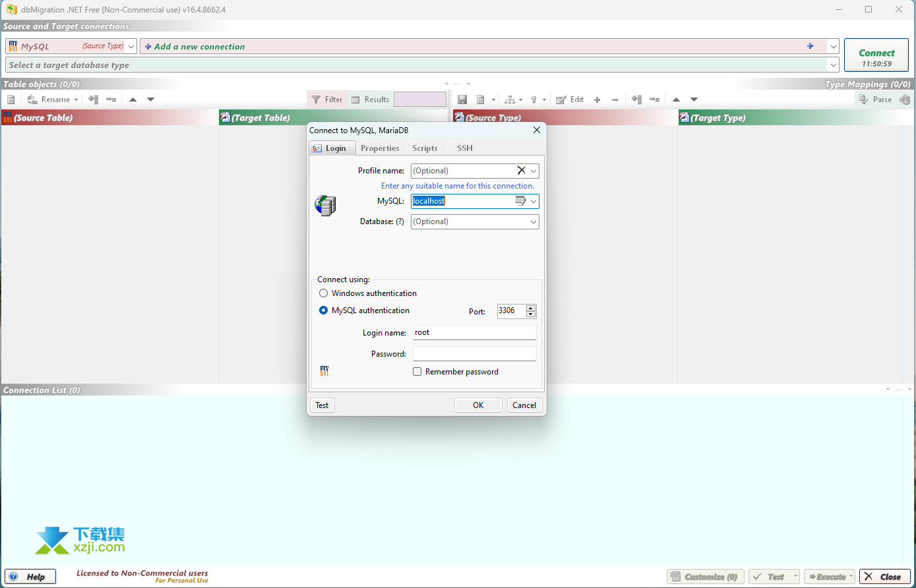The height and width of the screenshot is (588, 916).
Task: Click the add-rows icon in Type Mappings toolbar
Action: [636, 100]
